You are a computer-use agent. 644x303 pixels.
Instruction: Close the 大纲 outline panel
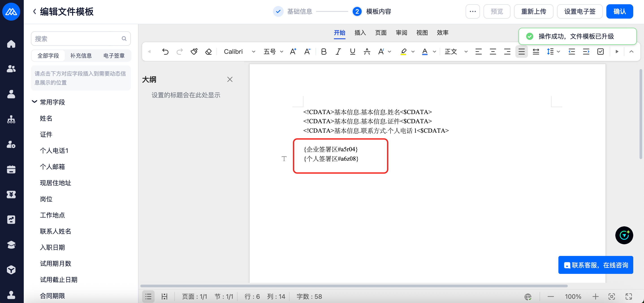pos(230,80)
